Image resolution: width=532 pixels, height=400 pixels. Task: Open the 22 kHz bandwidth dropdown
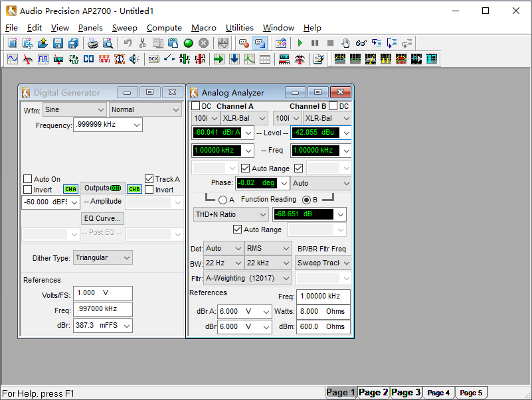pyautogui.click(x=268, y=263)
